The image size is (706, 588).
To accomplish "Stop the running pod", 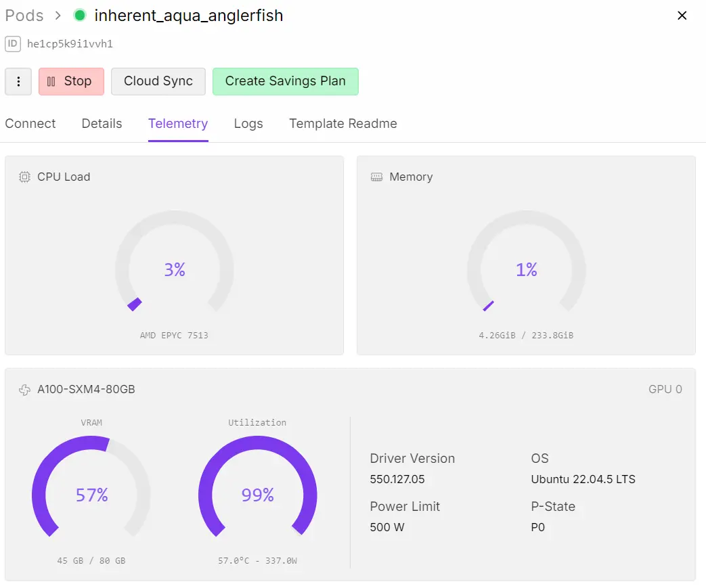I will click(x=71, y=81).
